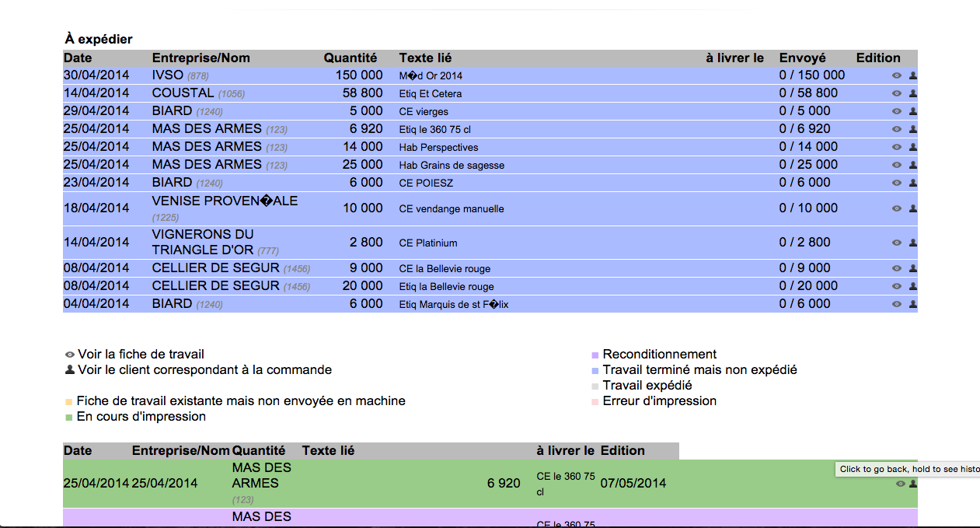Click the green En cours d'impression swatch
This screenshot has height=528, width=980.
click(x=69, y=418)
